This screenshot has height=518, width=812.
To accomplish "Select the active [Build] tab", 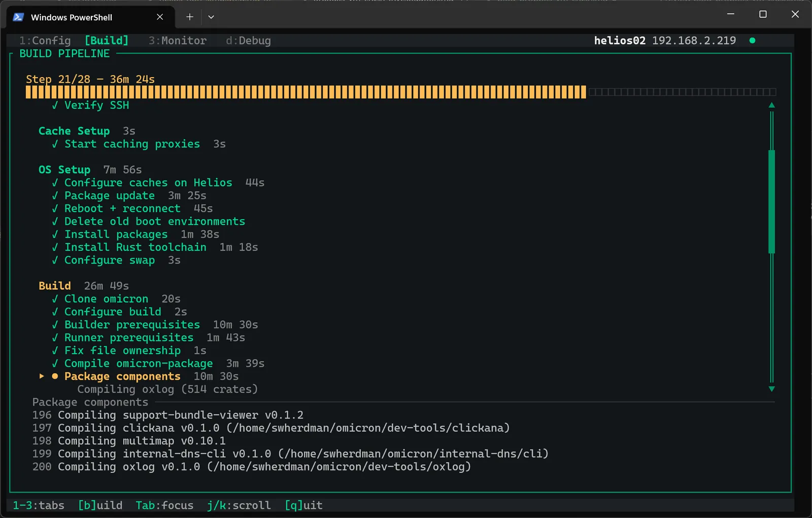I will point(107,41).
